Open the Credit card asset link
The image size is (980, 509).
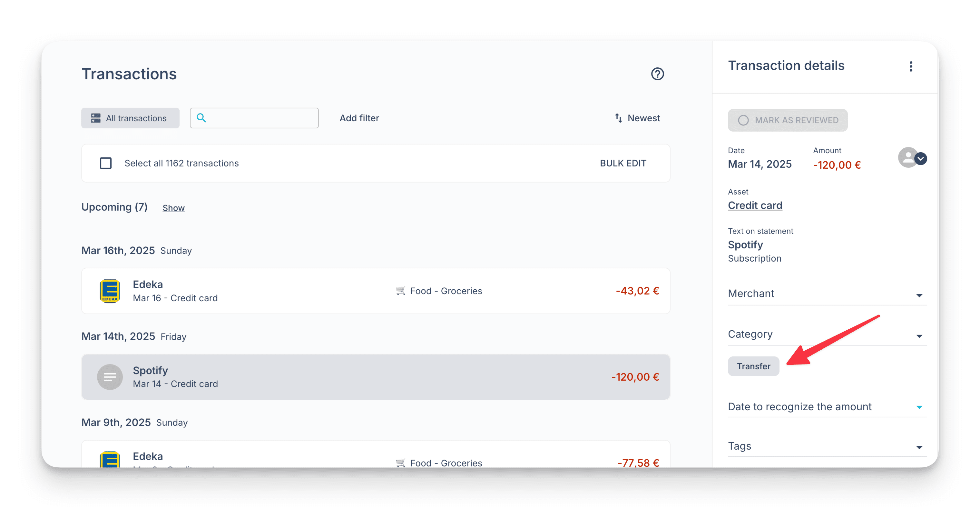(755, 205)
